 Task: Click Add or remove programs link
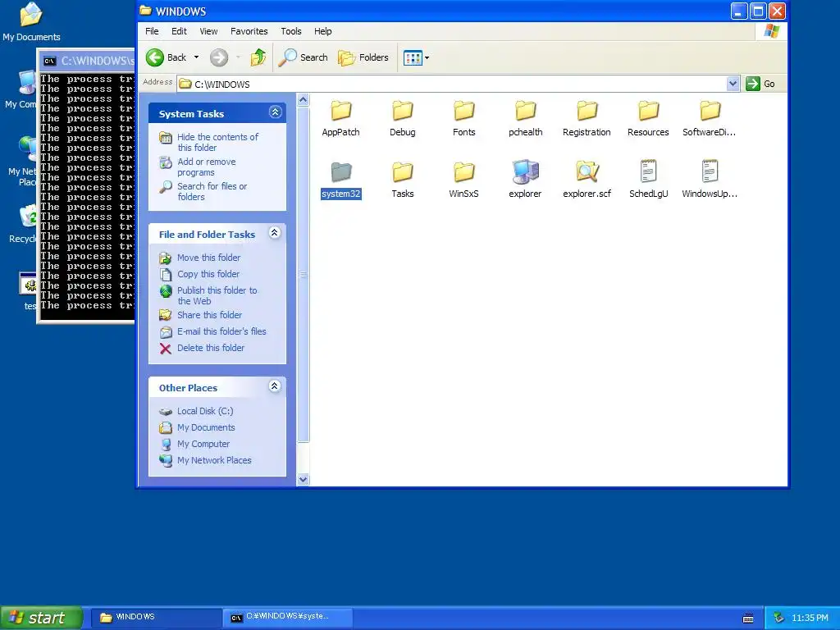click(x=206, y=167)
